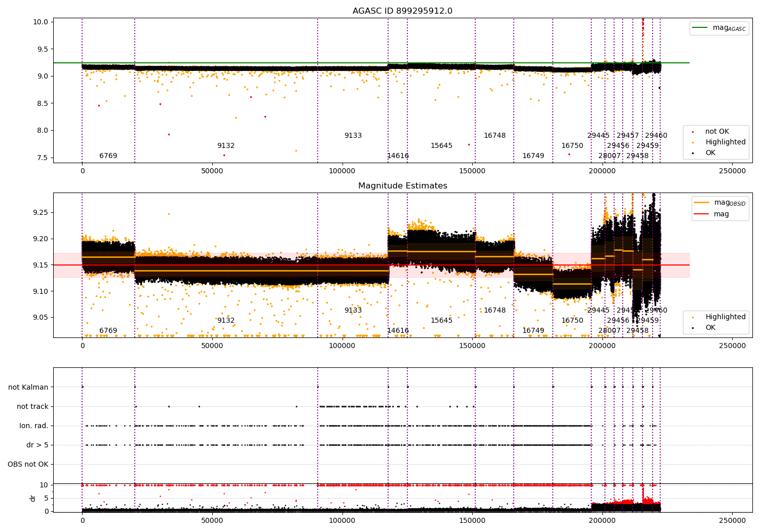Click the 5 tick on the dr axis
Image resolution: width=760 pixels, height=532 pixels.
click(x=47, y=498)
